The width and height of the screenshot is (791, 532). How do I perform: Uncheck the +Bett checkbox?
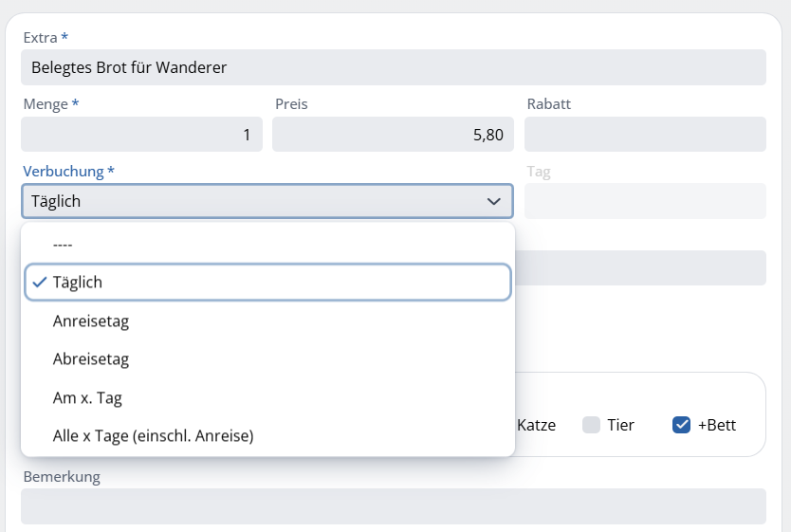pyautogui.click(x=681, y=425)
